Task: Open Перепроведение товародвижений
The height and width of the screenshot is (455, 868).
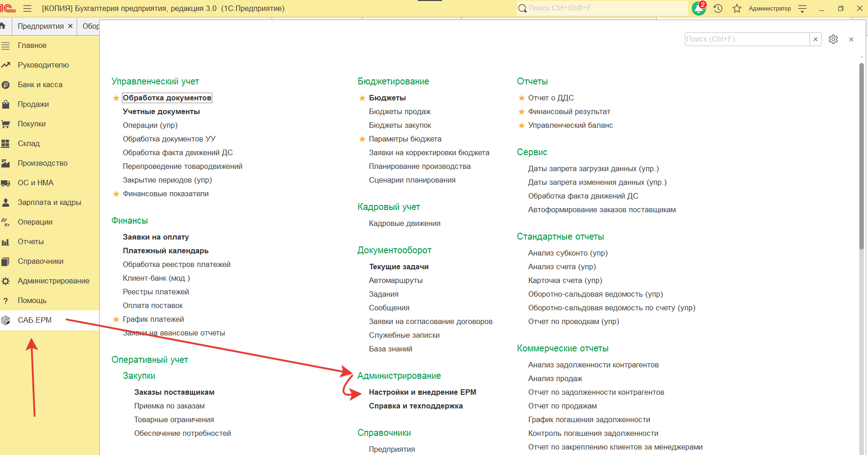Action: click(182, 167)
